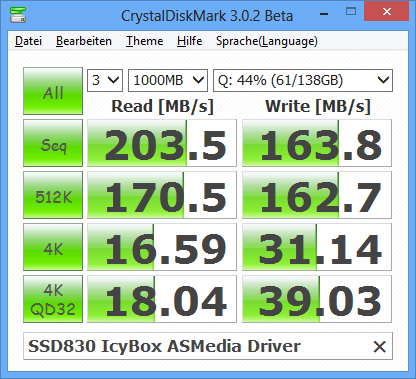
Task: Run the 512K benchmark
Action: (53, 195)
